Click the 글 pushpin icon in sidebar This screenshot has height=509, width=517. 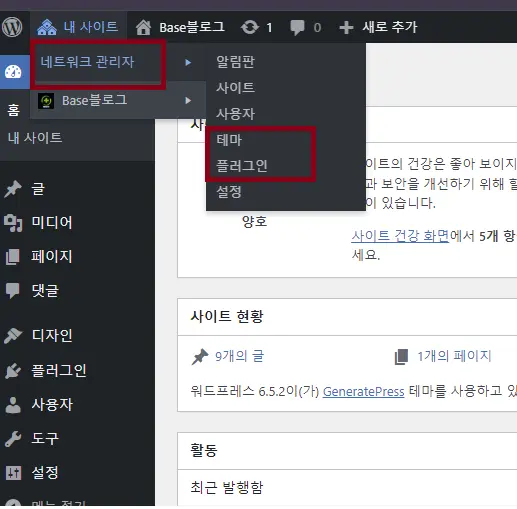tap(13, 189)
